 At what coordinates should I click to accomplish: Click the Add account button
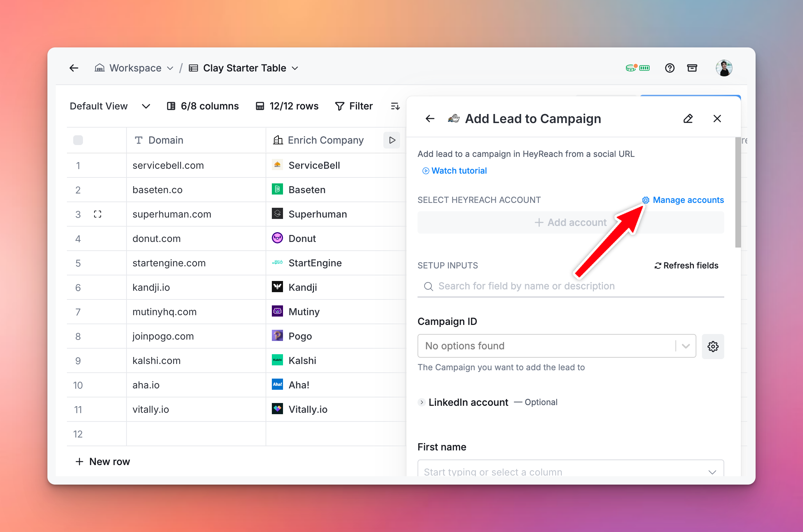click(571, 222)
